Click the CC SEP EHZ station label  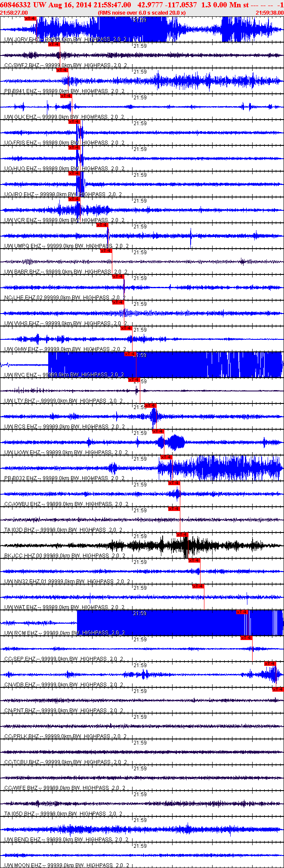pos(64,659)
